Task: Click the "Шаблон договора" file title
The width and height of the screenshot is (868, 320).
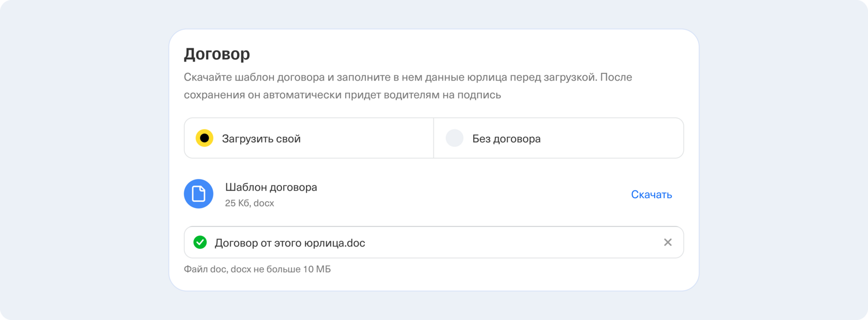Action: point(271,187)
